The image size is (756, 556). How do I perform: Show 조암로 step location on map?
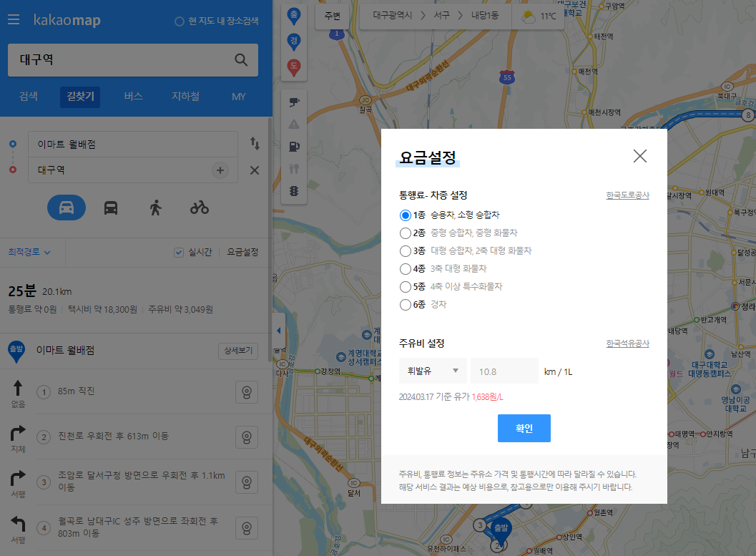click(x=246, y=482)
